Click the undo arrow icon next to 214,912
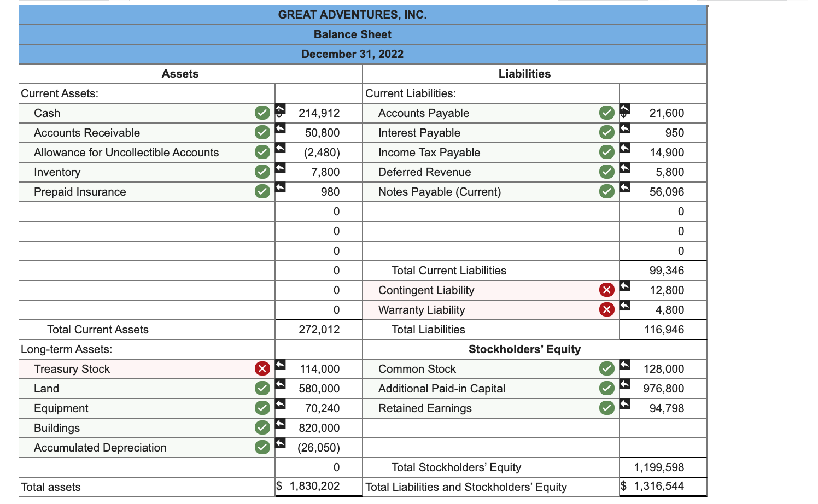Screen dimensions: 818x504 pos(280,108)
